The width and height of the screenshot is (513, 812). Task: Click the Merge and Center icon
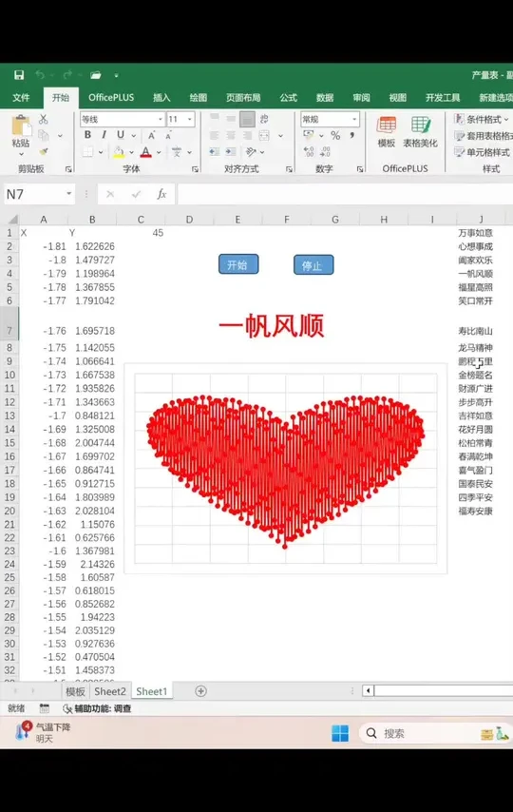tap(264, 136)
